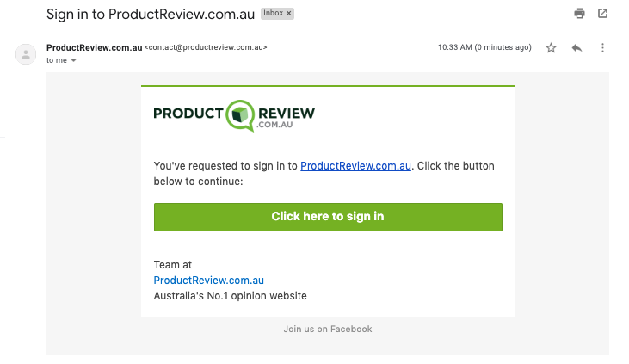Remove the Inbox label with its x
Viewport: 629px width, 364px height.
click(x=288, y=13)
